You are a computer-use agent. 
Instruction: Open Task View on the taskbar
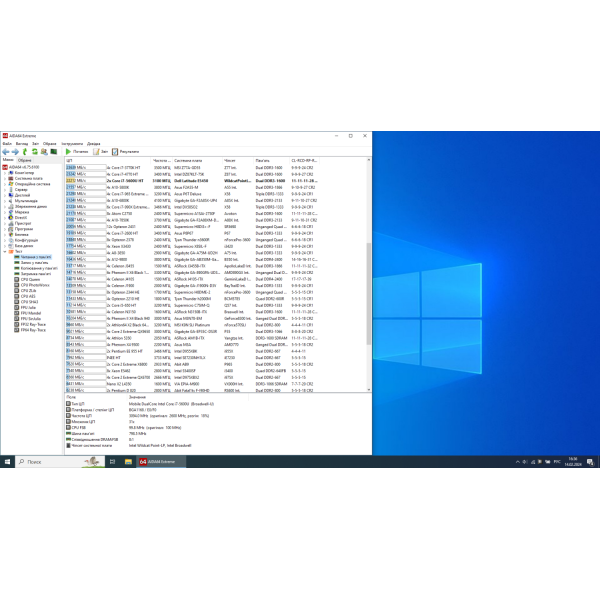(x=112, y=462)
